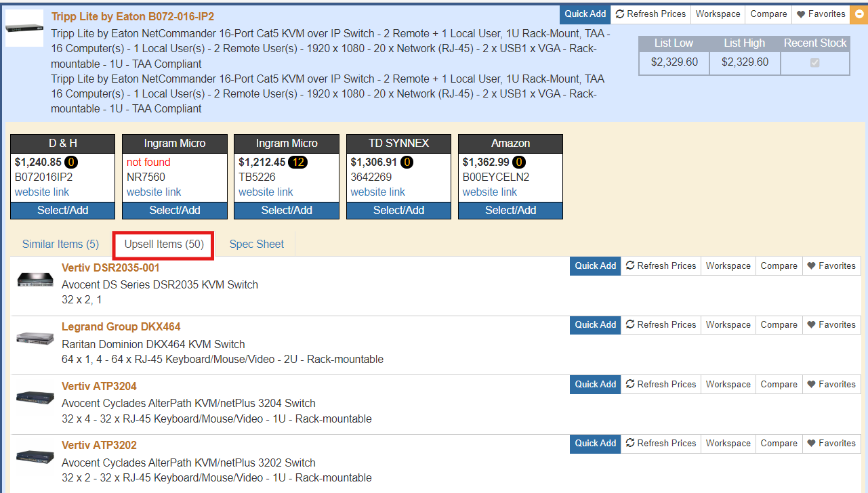Screen dimensions: 868x493
Task: Open the Spec Sheet tab
Action: [256, 244]
